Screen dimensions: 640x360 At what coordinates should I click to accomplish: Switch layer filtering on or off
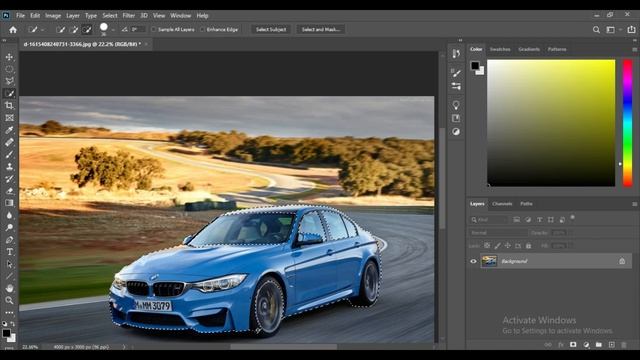573,218
